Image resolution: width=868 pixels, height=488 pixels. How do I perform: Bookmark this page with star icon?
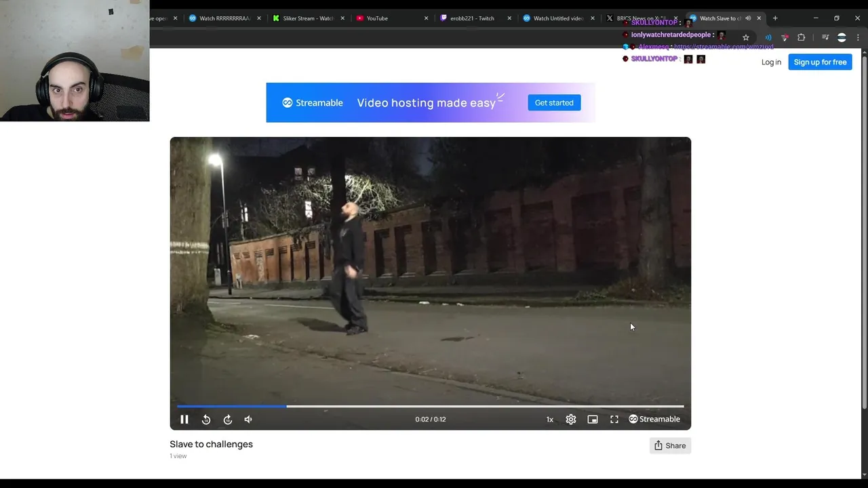[x=746, y=38]
